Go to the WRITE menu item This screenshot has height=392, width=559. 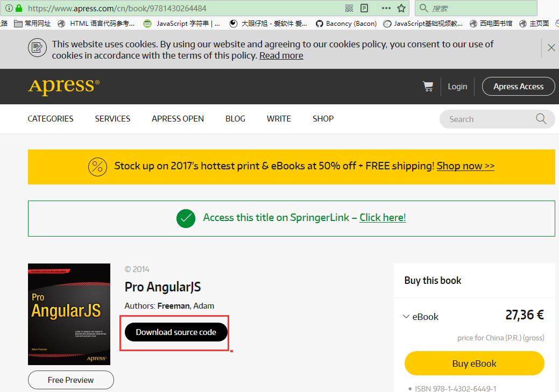tap(279, 119)
